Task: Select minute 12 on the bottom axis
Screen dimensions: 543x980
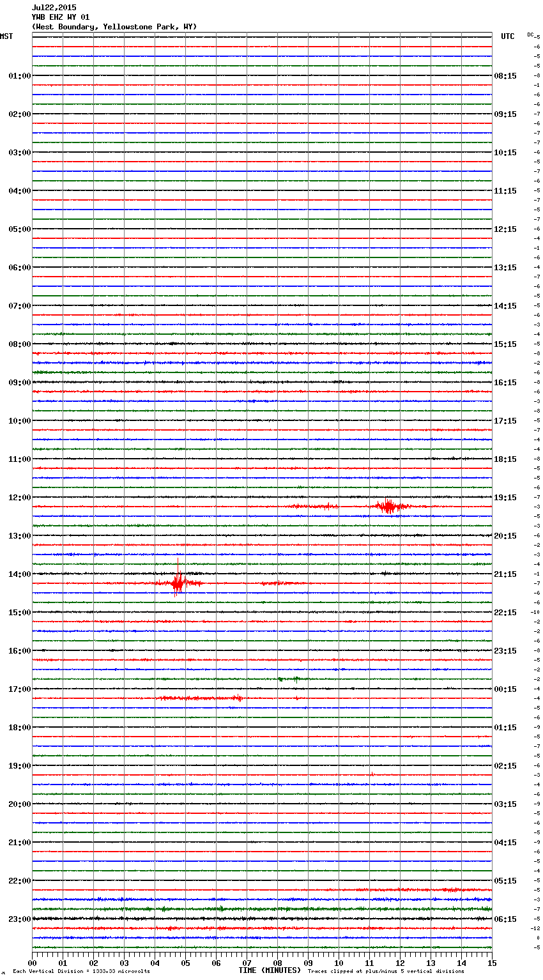Action: point(401,963)
